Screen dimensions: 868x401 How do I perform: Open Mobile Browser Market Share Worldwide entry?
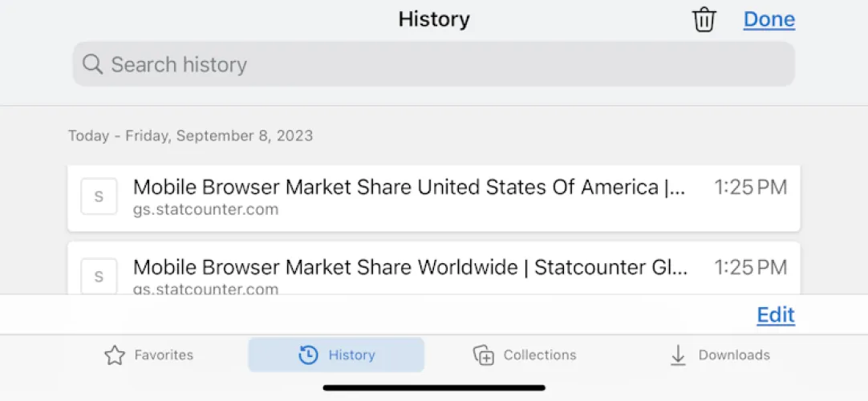tap(409, 267)
